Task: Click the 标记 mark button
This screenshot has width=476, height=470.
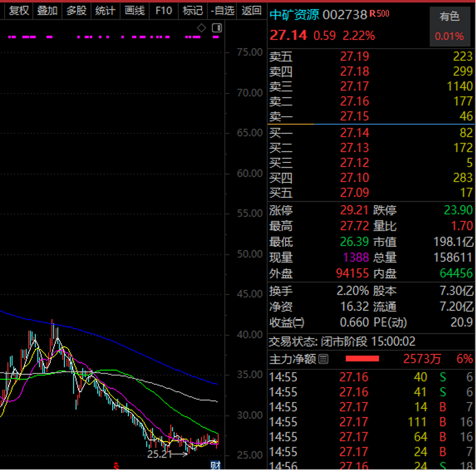Action: (193, 11)
